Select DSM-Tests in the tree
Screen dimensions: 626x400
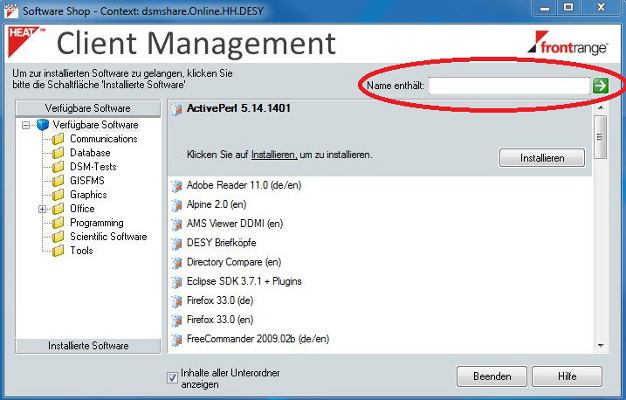[x=93, y=167]
